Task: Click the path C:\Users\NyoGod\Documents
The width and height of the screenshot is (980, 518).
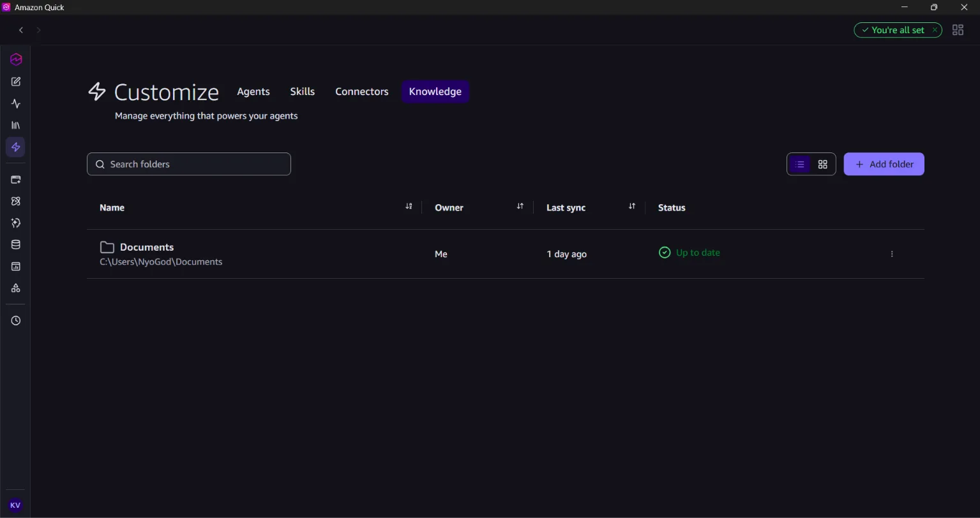Action: (x=161, y=262)
